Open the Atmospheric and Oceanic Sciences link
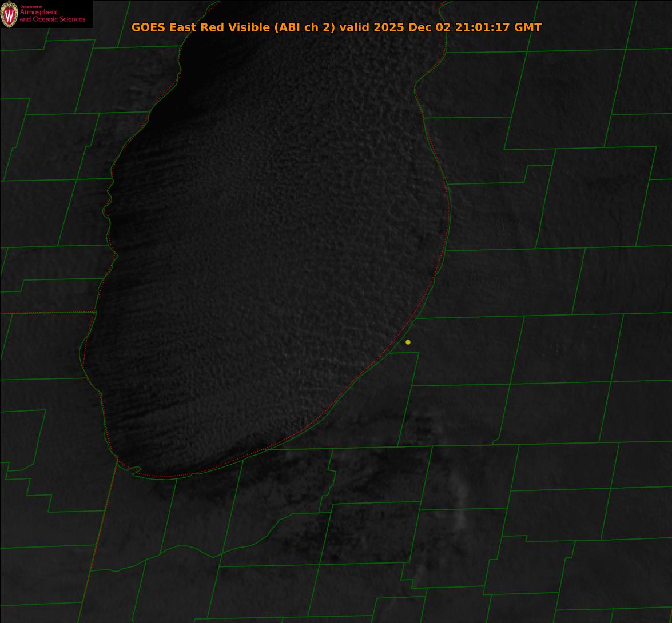The width and height of the screenshot is (672, 623). coord(51,16)
